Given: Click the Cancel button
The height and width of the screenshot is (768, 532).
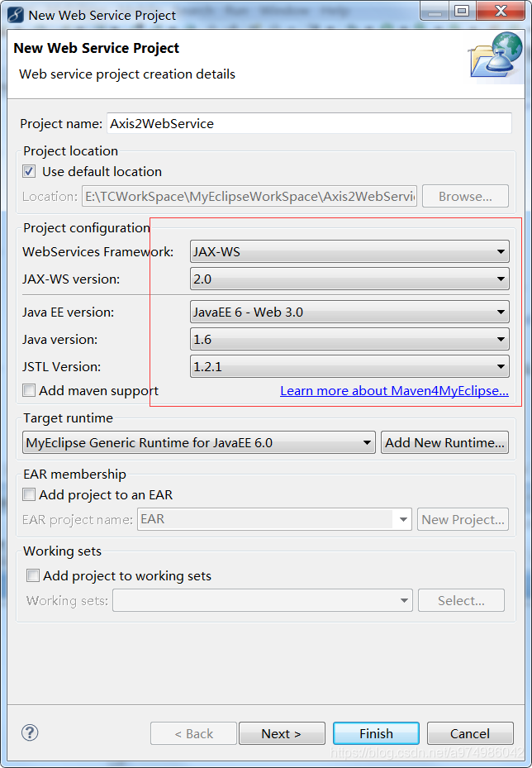Looking at the screenshot, I should pyautogui.click(x=470, y=733).
